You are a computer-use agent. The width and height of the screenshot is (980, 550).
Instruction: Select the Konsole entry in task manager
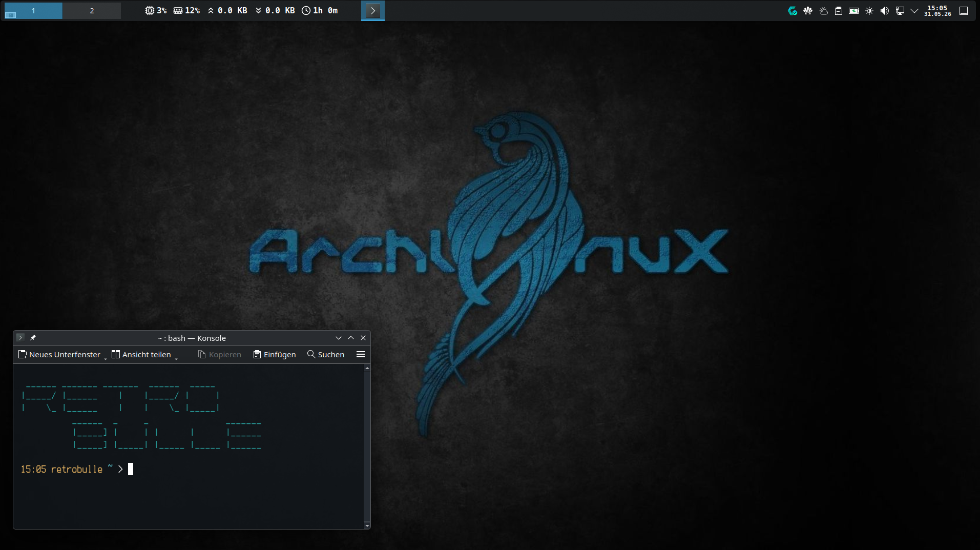click(373, 11)
